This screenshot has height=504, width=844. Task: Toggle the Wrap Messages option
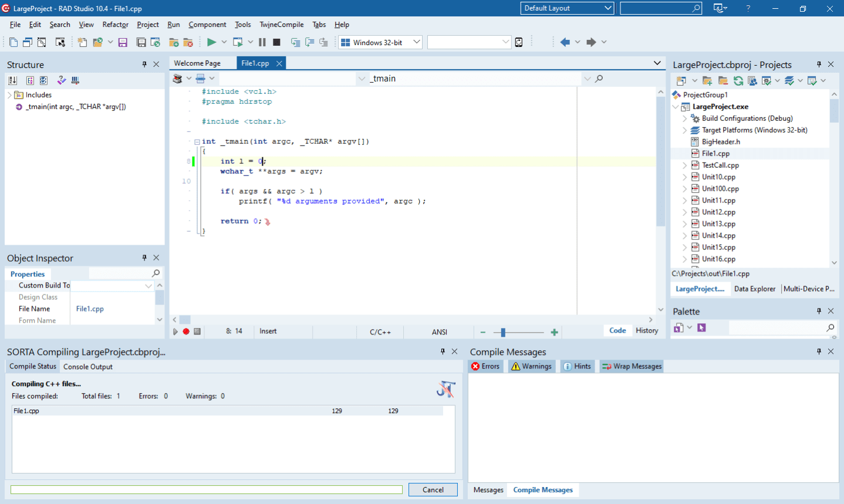[x=632, y=366]
